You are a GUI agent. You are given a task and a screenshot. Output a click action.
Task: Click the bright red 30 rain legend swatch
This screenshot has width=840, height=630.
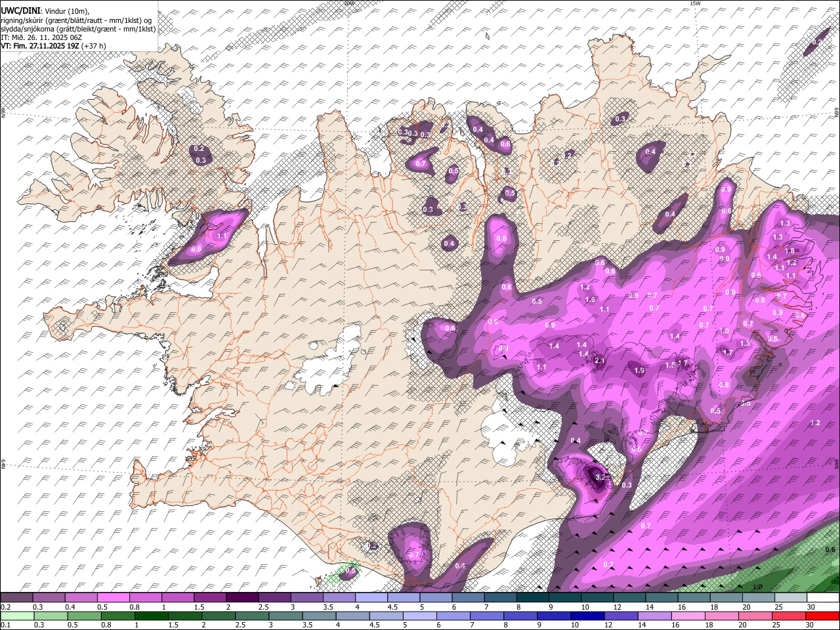click(x=822, y=616)
